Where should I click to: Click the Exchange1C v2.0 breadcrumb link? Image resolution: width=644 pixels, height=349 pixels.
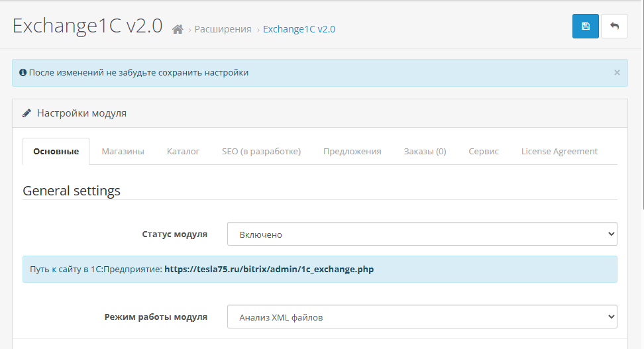coord(299,30)
